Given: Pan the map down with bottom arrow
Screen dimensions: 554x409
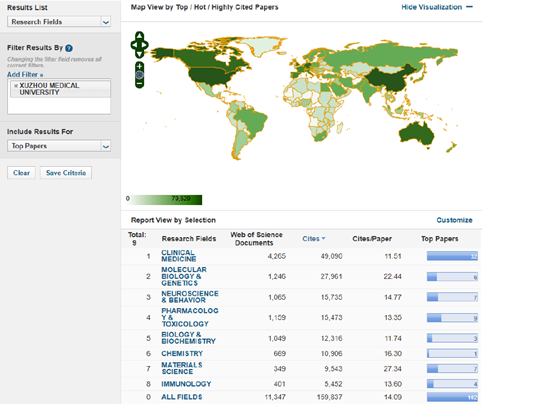Looking at the screenshot, I should click(140, 54).
